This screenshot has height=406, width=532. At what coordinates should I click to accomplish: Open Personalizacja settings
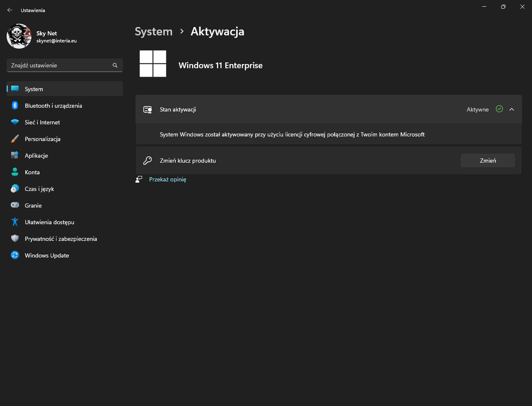click(64, 139)
